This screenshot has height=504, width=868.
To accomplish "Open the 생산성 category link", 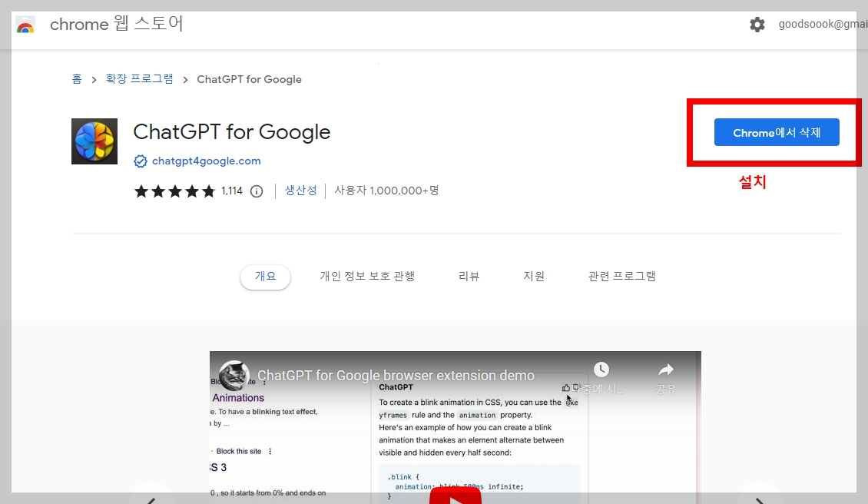I will (x=300, y=191).
